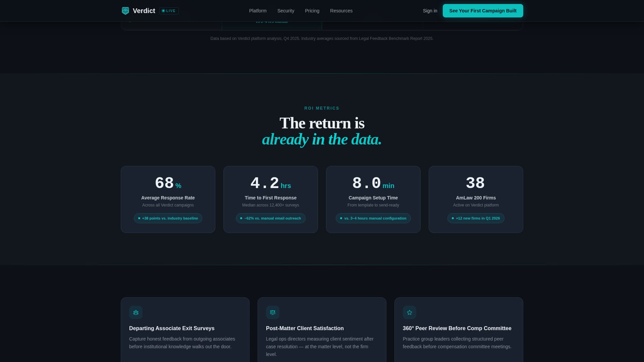
Task: Click the 'ROI METRICS' section label
Action: coord(322,108)
